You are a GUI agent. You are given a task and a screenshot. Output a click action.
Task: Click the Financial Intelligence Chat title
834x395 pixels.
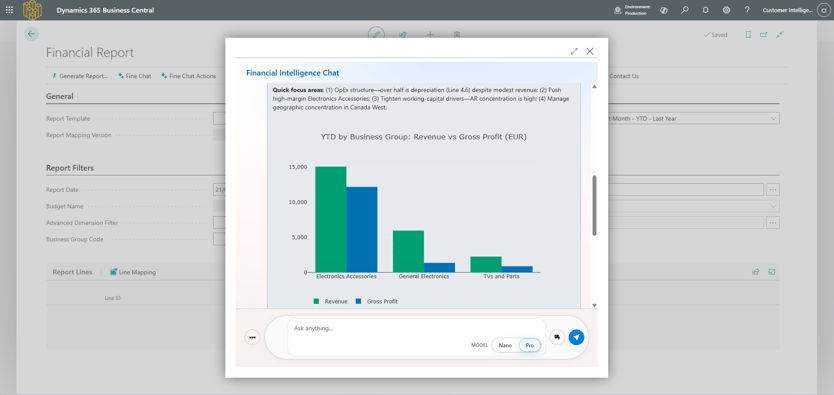[x=293, y=73]
